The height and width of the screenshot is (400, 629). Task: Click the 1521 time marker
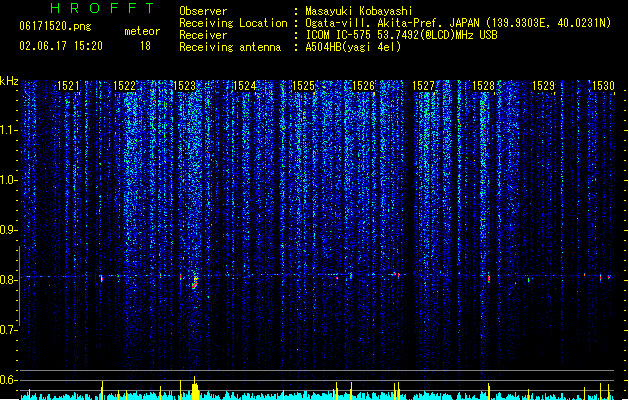point(68,86)
